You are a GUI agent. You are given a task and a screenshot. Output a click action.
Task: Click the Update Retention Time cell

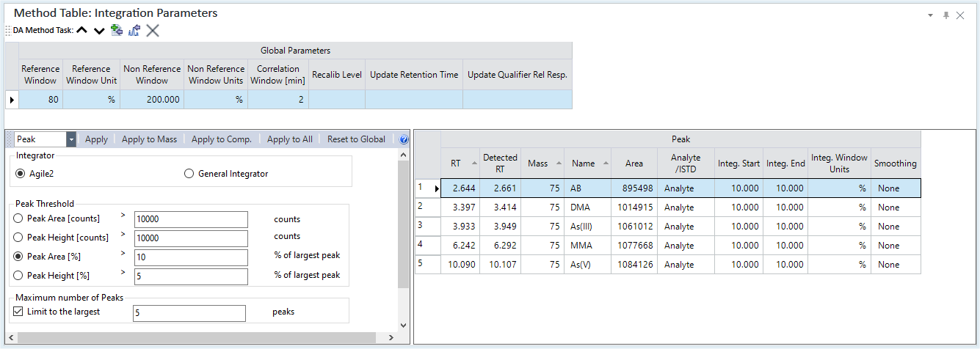(x=414, y=100)
